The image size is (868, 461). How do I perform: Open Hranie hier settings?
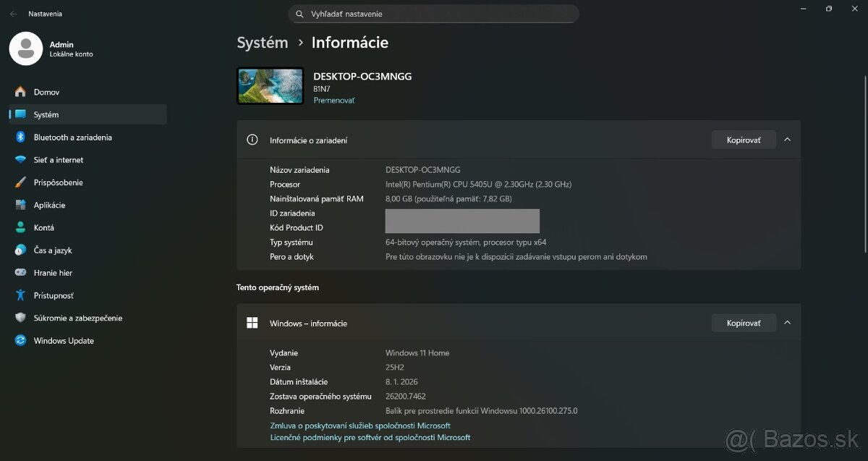(57, 273)
